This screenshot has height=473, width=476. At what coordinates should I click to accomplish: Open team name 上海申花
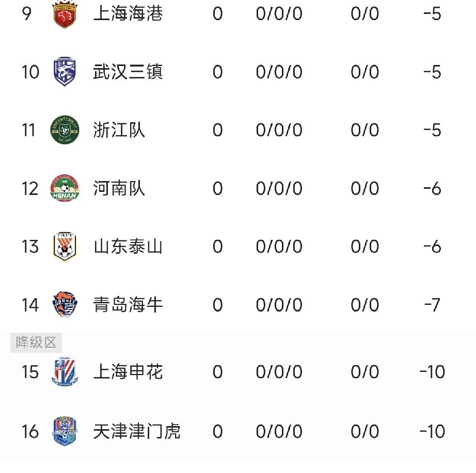[x=128, y=372]
